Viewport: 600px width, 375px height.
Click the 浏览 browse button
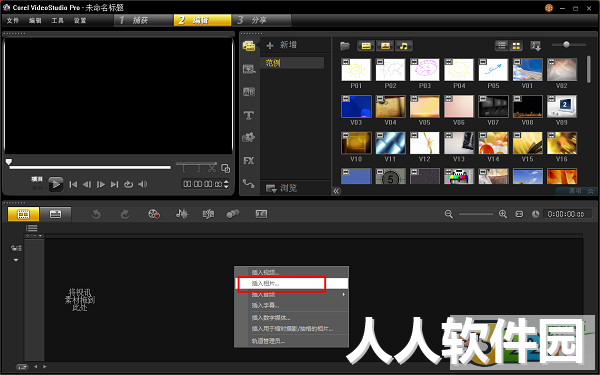[282, 188]
